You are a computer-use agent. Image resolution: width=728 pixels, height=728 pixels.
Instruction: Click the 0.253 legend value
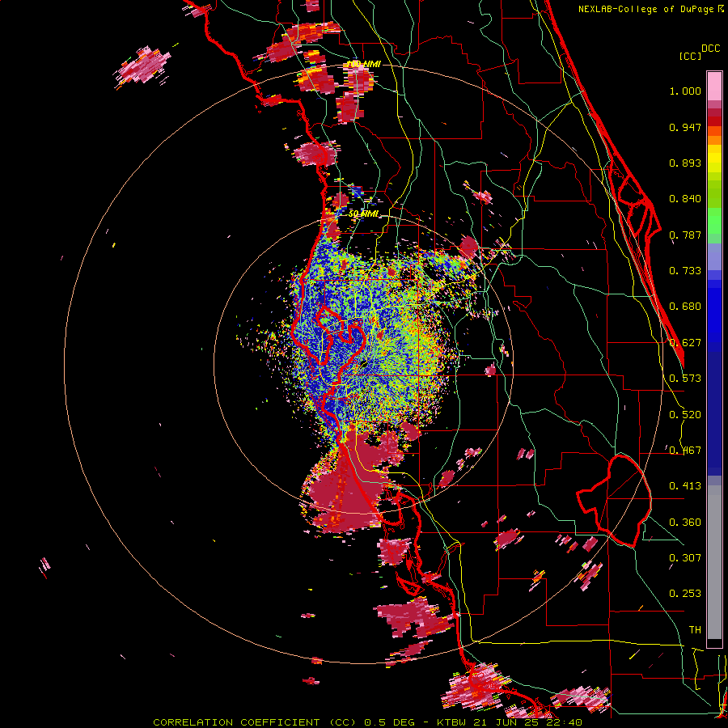coord(685,594)
